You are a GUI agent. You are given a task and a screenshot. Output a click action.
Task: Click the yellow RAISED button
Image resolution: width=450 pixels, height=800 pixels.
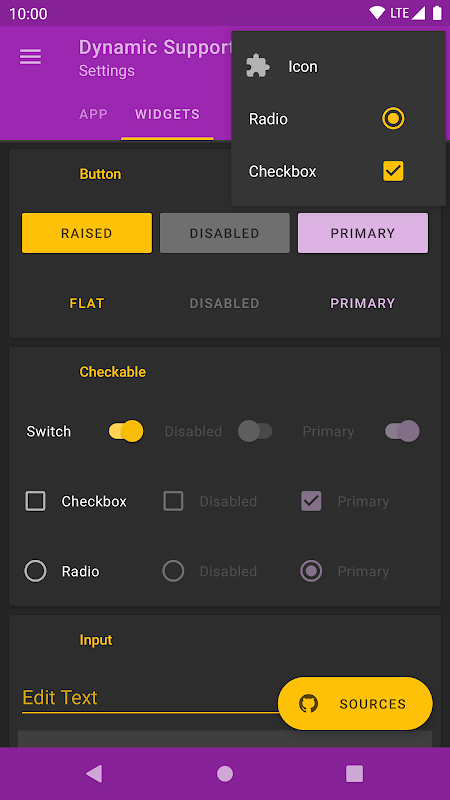click(x=87, y=233)
